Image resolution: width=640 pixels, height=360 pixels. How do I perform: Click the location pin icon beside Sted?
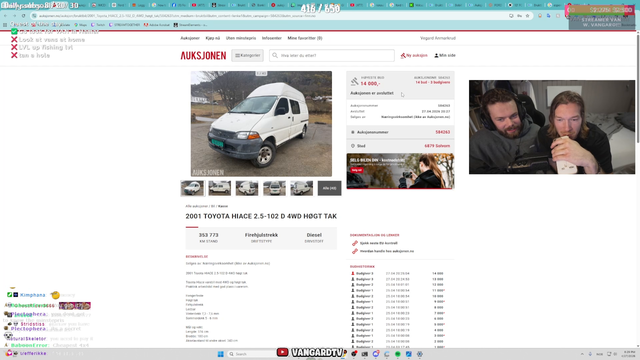(353, 146)
